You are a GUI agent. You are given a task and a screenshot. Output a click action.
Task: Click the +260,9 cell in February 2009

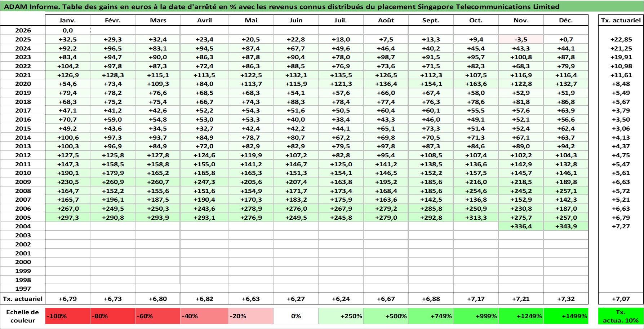tap(113, 182)
